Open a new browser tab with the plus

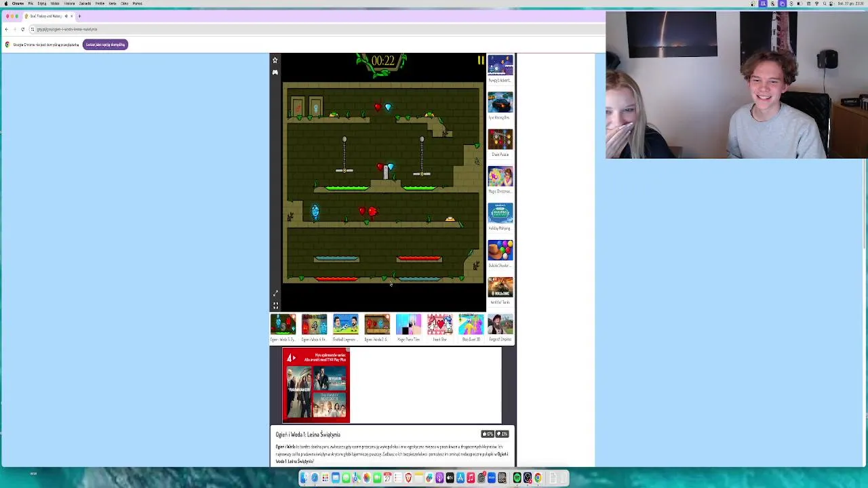pyautogui.click(x=79, y=16)
